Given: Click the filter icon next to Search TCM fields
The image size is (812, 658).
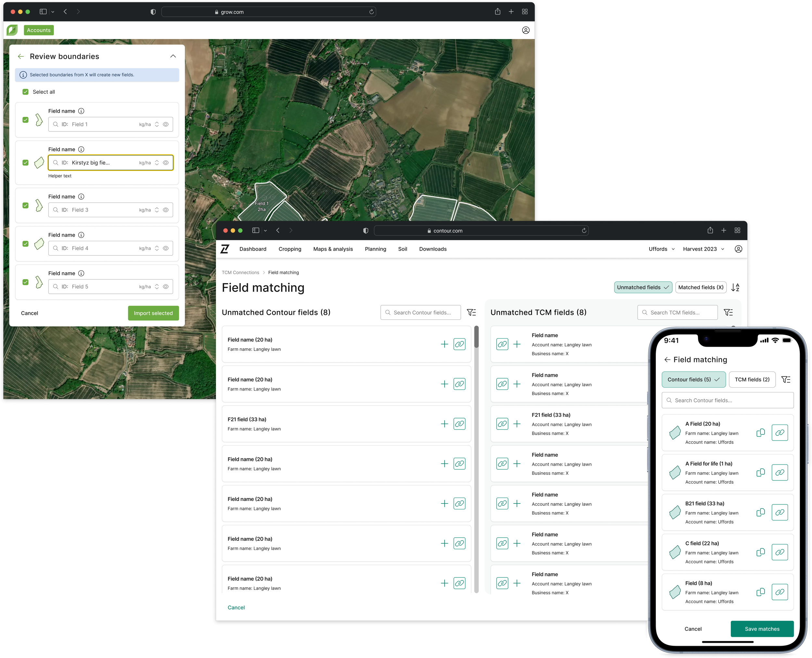Looking at the screenshot, I should tap(728, 312).
